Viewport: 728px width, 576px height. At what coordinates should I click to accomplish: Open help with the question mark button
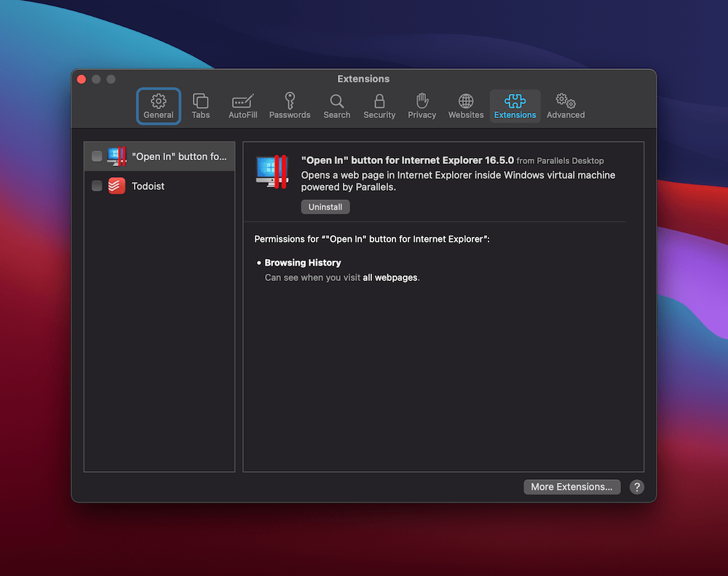click(x=636, y=487)
